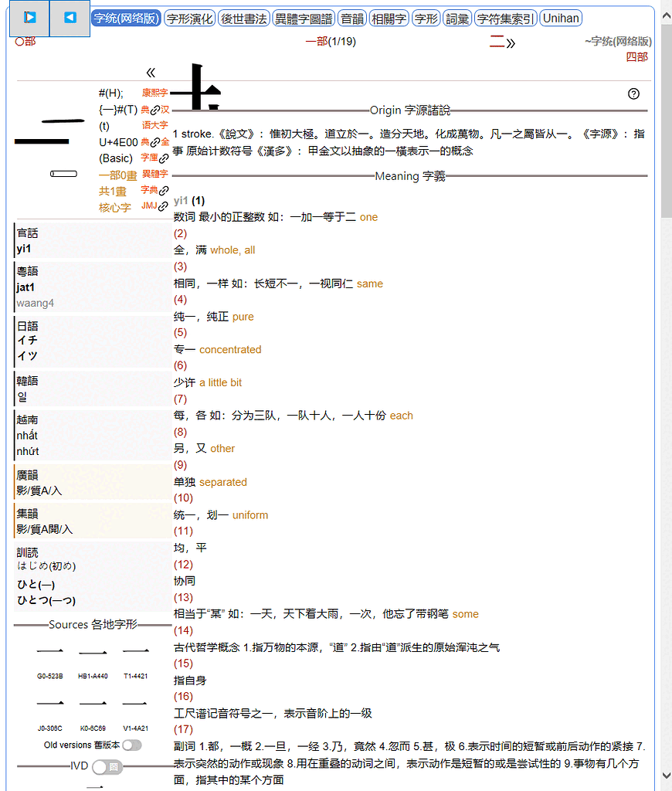
Task: Switch to the Unihan tab
Action: [561, 19]
